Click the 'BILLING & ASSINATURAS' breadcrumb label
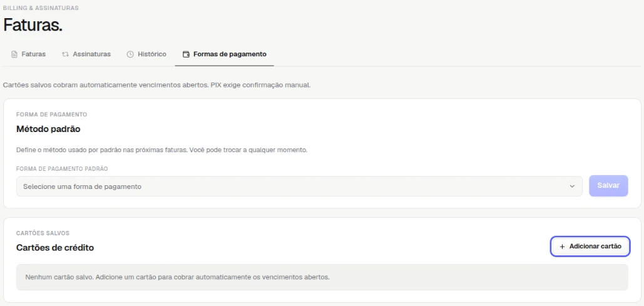 pyautogui.click(x=41, y=8)
